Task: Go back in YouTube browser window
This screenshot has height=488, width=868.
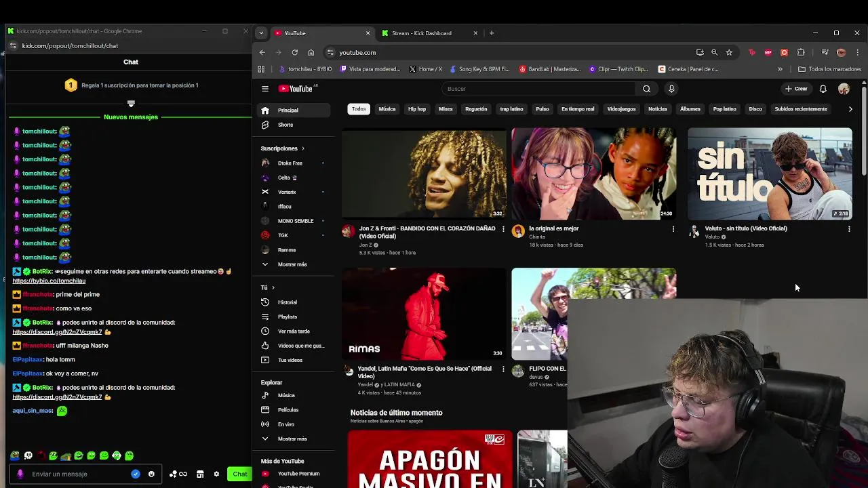Action: point(262,52)
